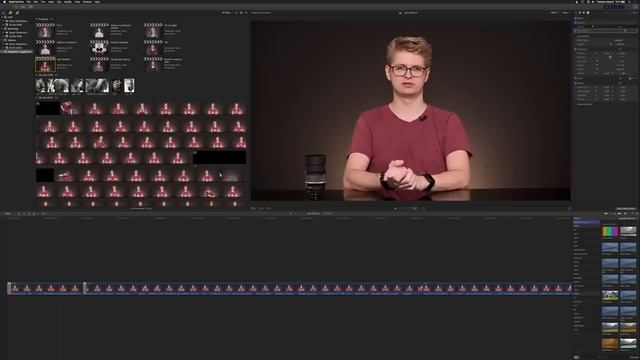Click the Import Media toolbar icon
This screenshot has height=360, width=640.
[x=16, y=7]
